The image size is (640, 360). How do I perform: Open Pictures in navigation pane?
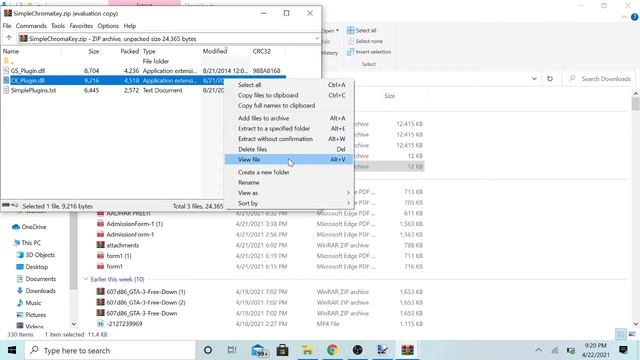(x=31, y=315)
